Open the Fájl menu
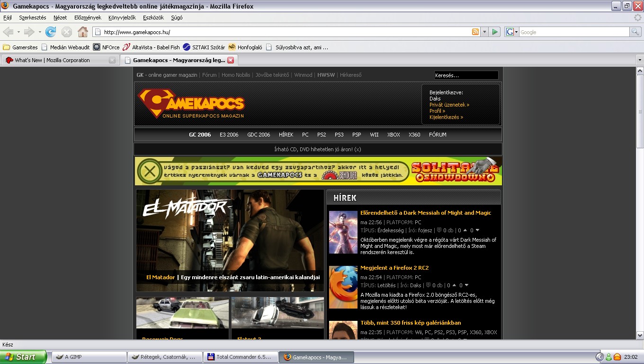Viewport: 644px width, 364px height. [x=8, y=18]
